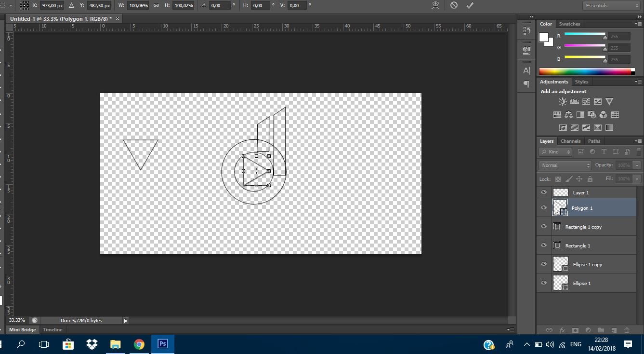Switch to the Swatches tab

(x=569, y=24)
